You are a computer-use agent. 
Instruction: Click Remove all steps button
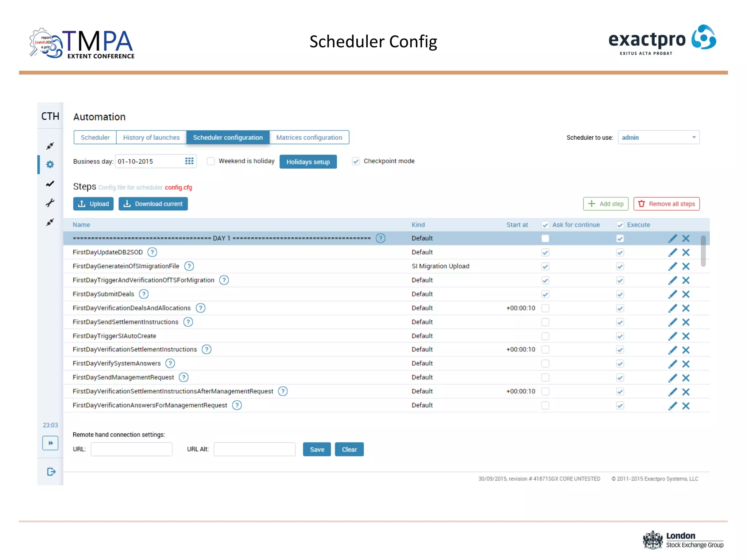[667, 204]
